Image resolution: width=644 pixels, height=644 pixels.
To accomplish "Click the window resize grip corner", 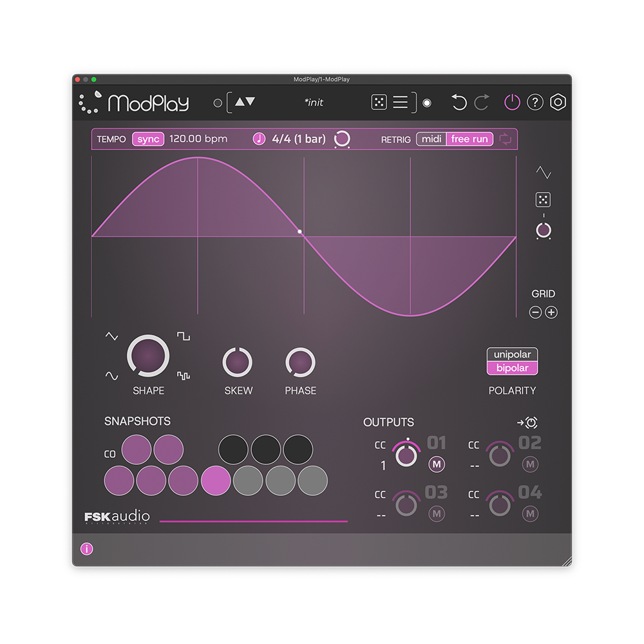I will pos(567,562).
